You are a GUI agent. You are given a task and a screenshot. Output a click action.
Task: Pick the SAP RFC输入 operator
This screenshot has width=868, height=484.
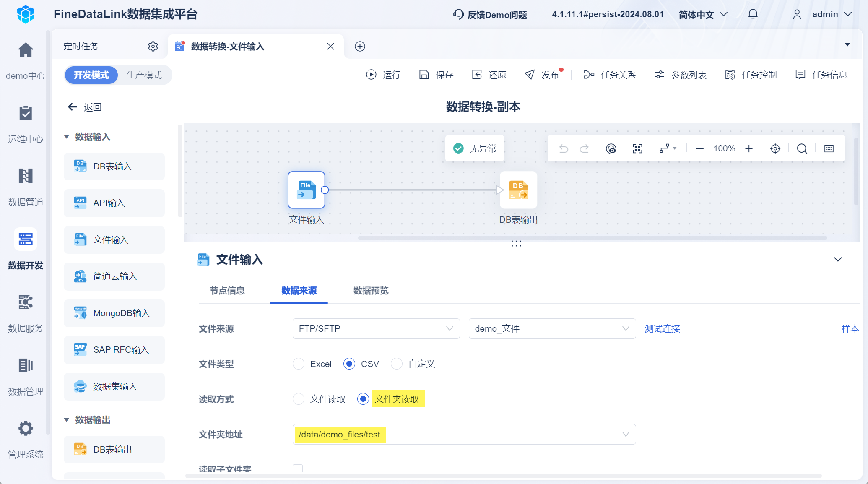(114, 350)
